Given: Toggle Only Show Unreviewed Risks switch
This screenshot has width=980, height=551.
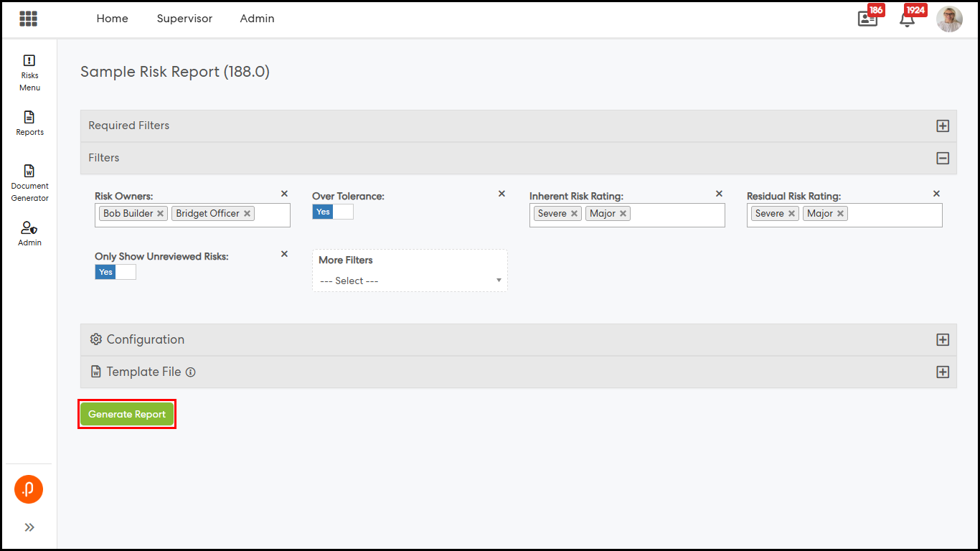Looking at the screenshot, I should click(x=116, y=272).
